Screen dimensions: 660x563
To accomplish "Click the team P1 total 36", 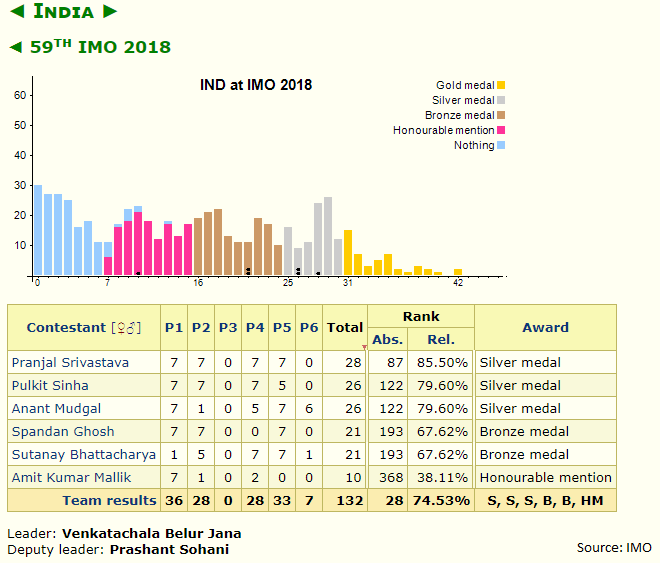I will point(174,500).
